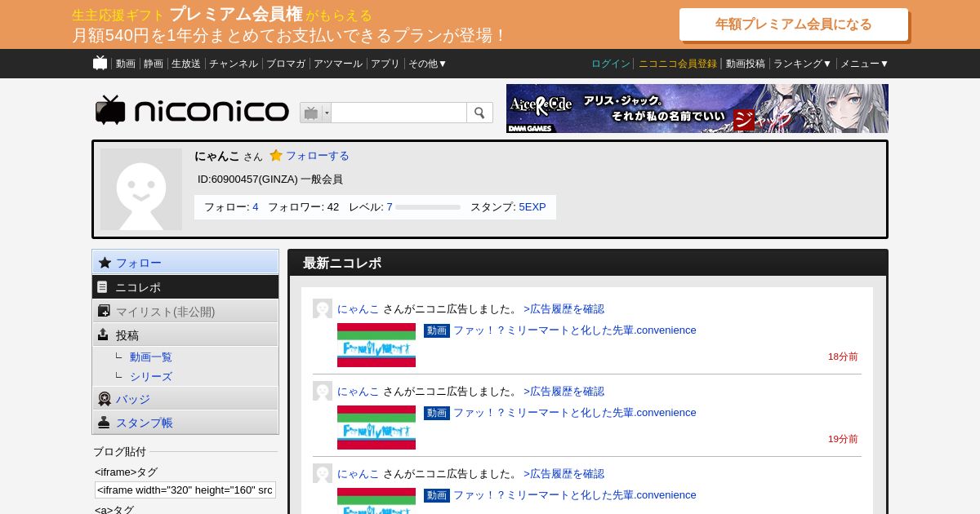This screenshot has width=980, height=514.
Task: Click user avatar of the 19分前 report
Action: 323,391
